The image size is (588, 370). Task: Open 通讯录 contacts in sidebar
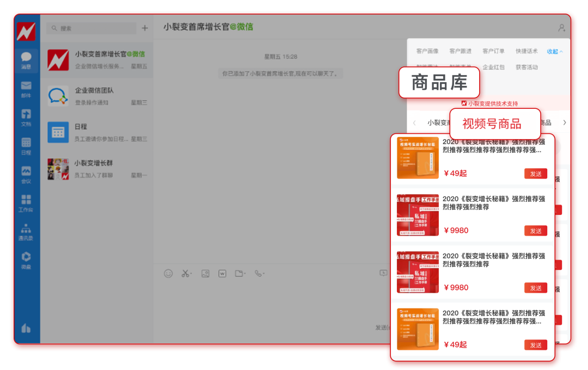coord(26,231)
